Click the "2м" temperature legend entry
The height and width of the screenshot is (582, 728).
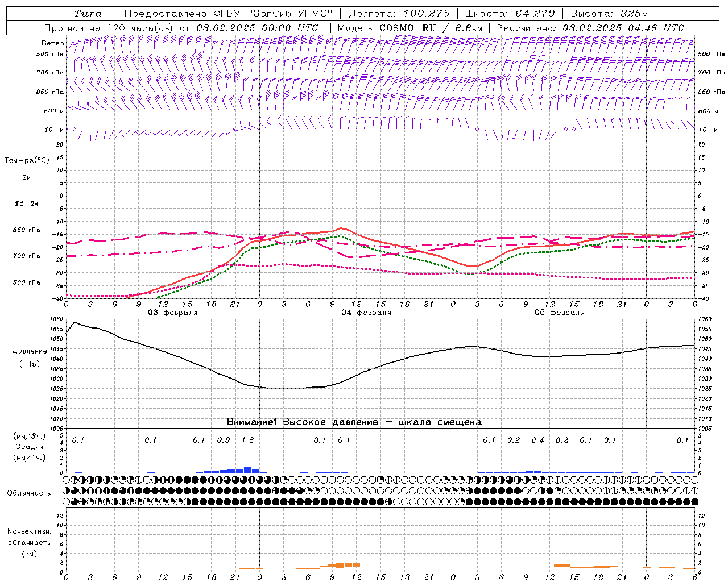click(27, 178)
